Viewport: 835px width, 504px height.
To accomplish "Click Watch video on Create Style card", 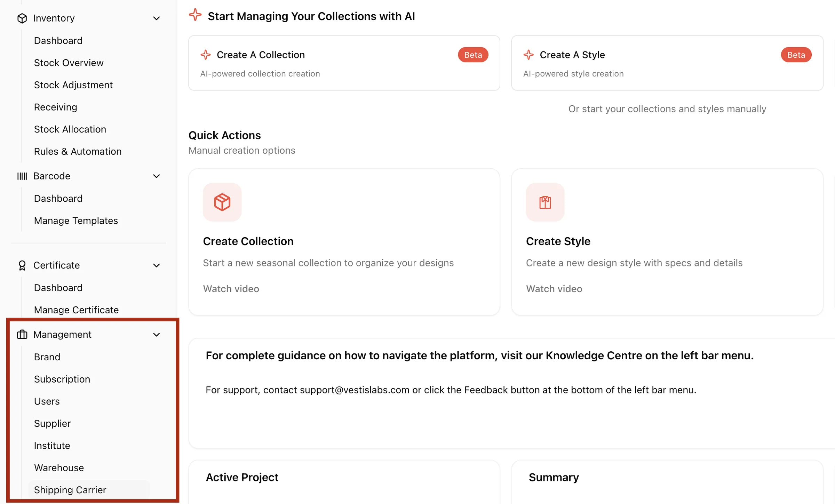I will 554,289.
